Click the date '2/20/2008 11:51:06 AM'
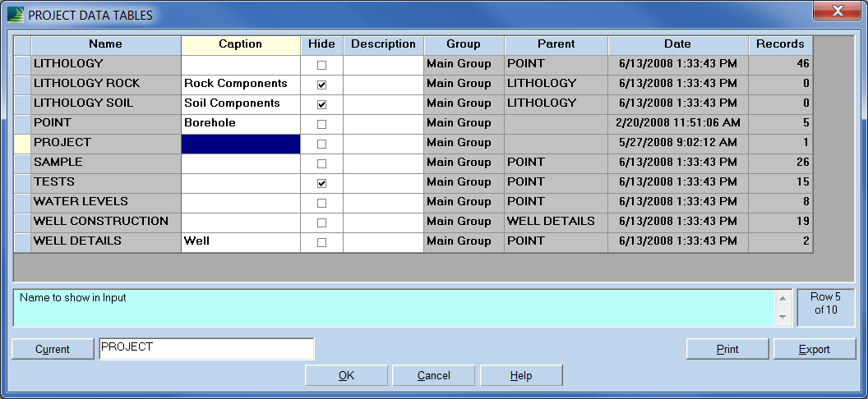868x399 pixels. (x=678, y=124)
